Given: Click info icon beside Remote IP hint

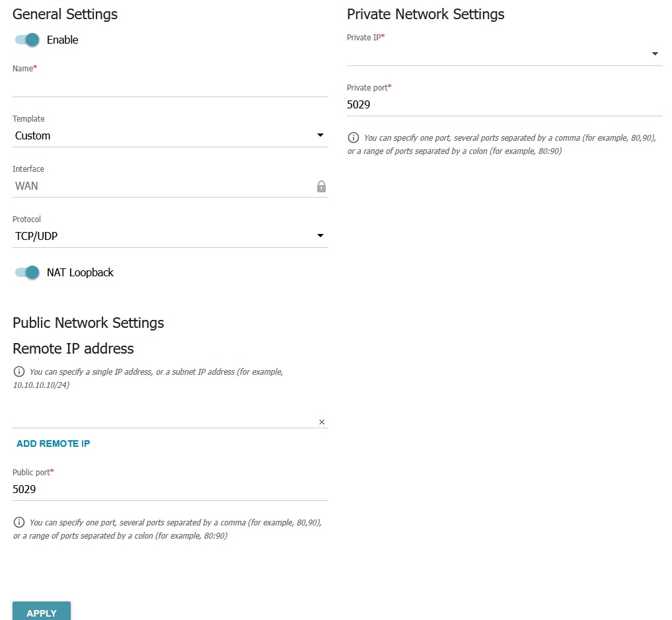Looking at the screenshot, I should click(x=19, y=371).
